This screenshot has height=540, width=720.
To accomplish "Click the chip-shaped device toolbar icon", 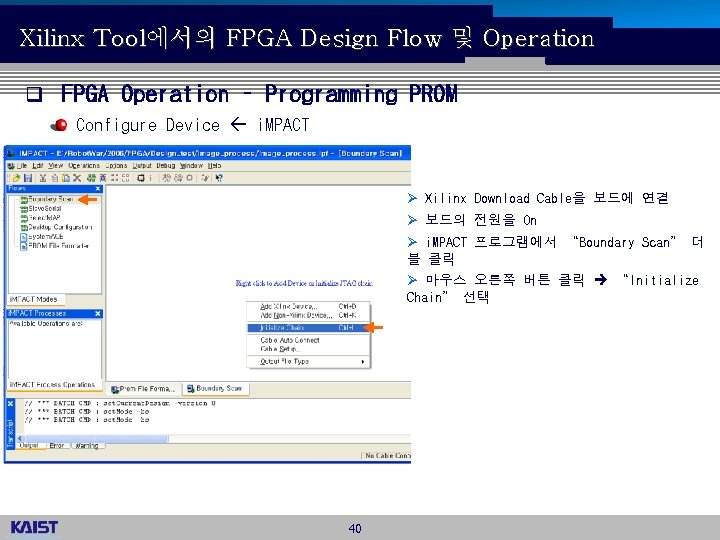I will pos(141,178).
